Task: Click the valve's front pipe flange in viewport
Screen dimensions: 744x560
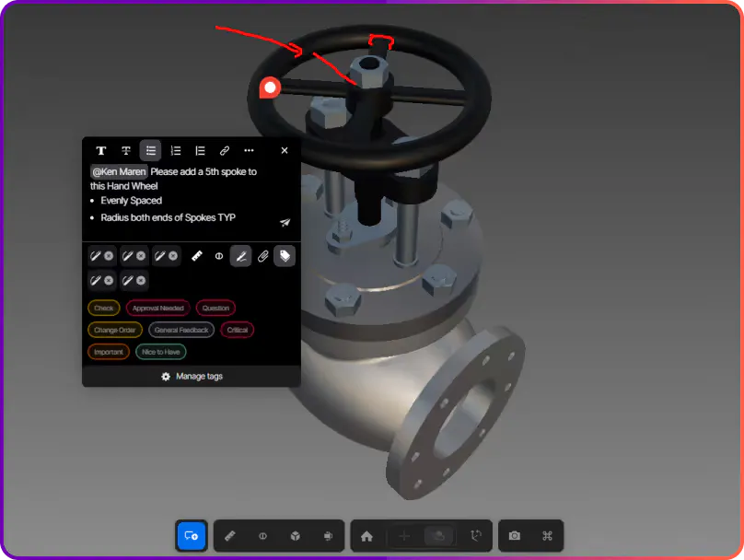Action: point(456,413)
